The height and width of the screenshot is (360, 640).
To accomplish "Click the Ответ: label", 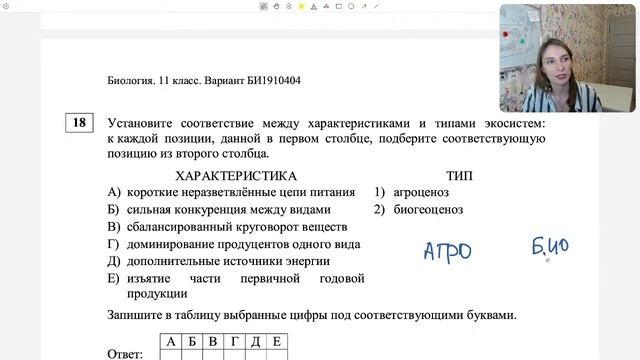I will click(x=125, y=354).
